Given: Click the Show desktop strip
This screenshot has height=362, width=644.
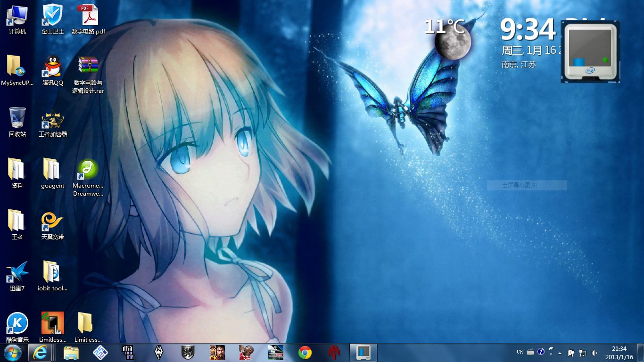Looking at the screenshot, I should (x=640, y=353).
